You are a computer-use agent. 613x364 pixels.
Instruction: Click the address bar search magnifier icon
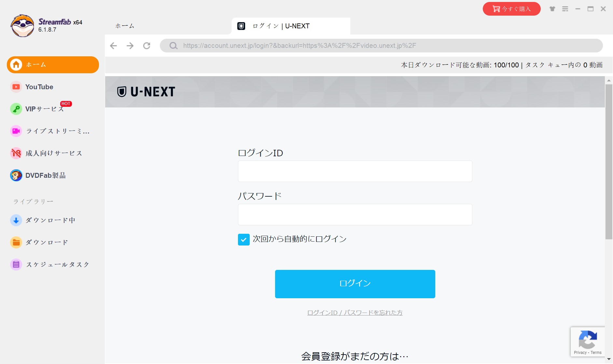tap(174, 46)
